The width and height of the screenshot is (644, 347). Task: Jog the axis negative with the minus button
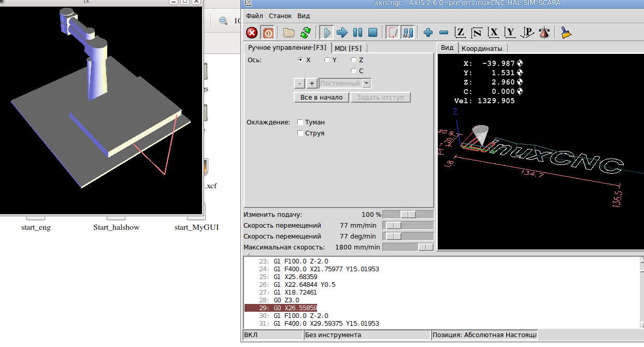click(x=299, y=84)
